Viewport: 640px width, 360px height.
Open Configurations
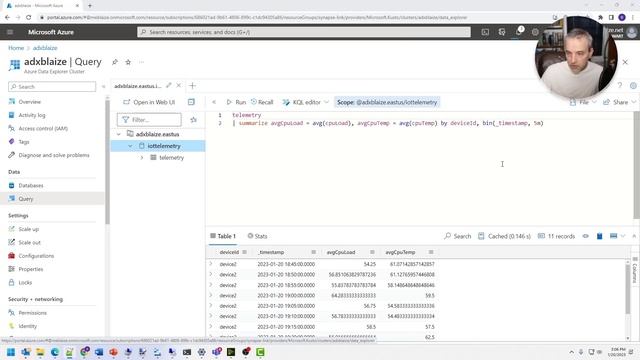coord(36,256)
